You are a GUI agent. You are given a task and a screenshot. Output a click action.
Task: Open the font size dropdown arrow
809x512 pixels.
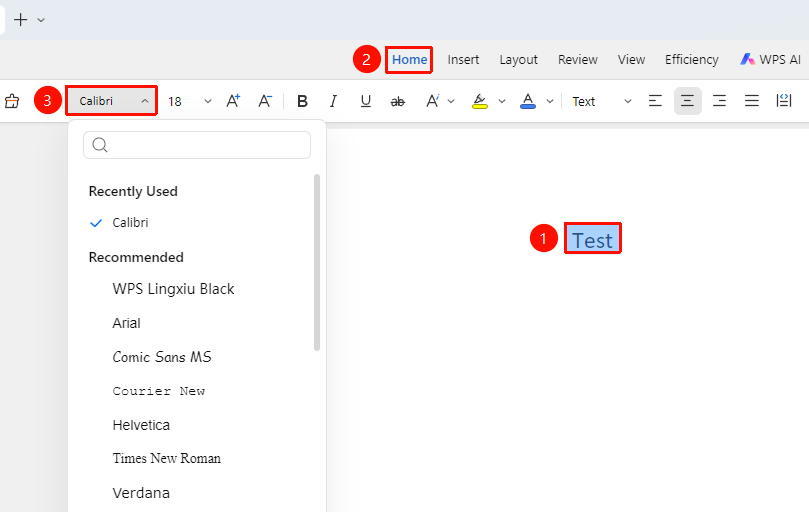pyautogui.click(x=207, y=102)
